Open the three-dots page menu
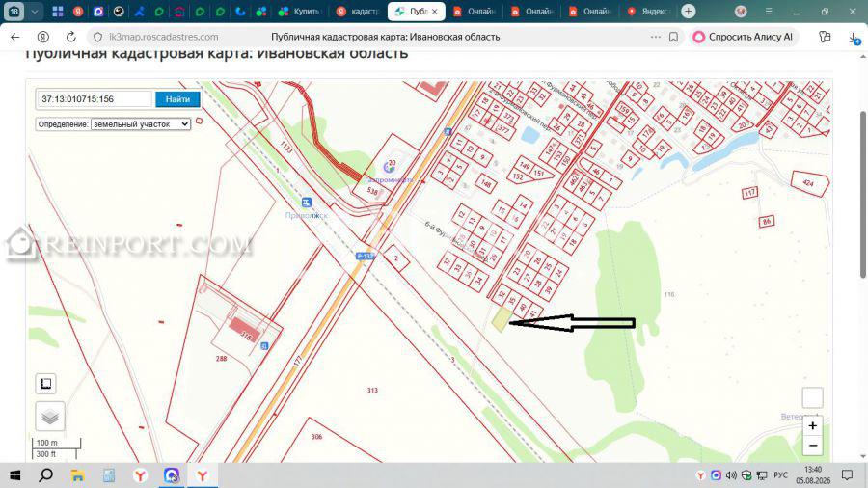Screen dimensions: 868x488 coord(656,37)
